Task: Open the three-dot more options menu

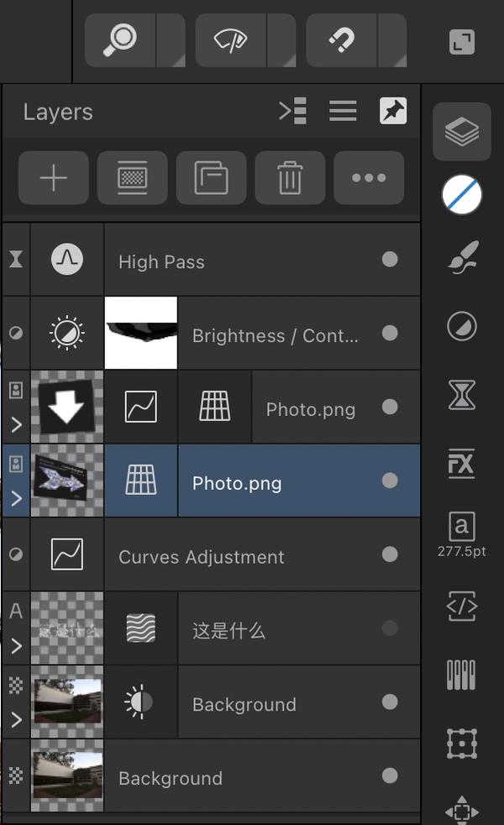Action: tap(369, 178)
